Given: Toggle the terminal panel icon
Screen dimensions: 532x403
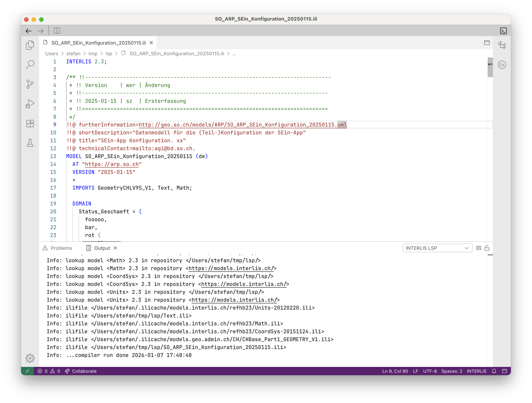Looking at the screenshot, I should (503, 31).
